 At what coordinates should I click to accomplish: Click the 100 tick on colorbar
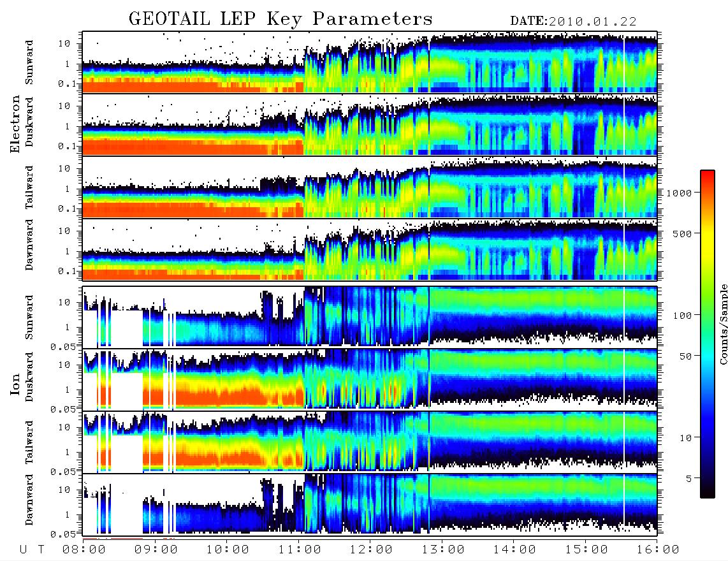click(x=682, y=316)
